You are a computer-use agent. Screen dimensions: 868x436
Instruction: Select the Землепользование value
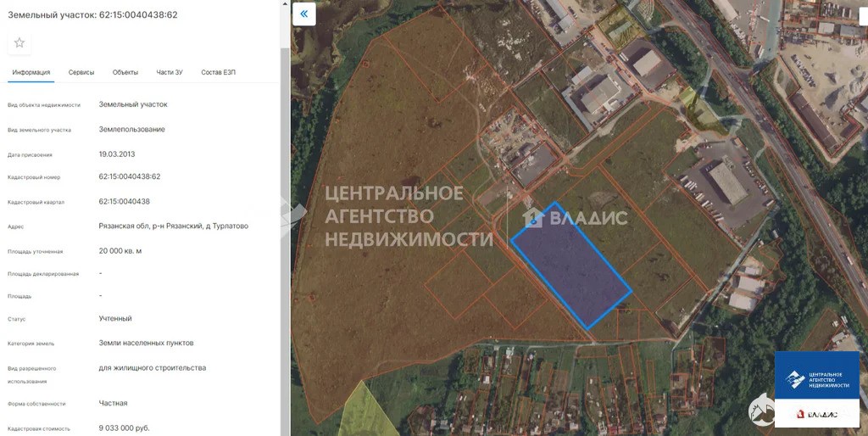tap(131, 130)
